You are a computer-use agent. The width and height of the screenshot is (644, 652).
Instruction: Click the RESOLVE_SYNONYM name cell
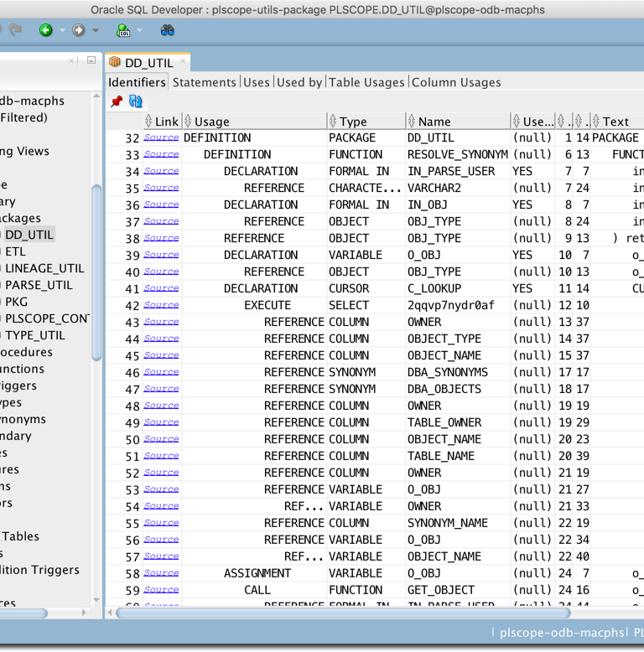coord(458,154)
